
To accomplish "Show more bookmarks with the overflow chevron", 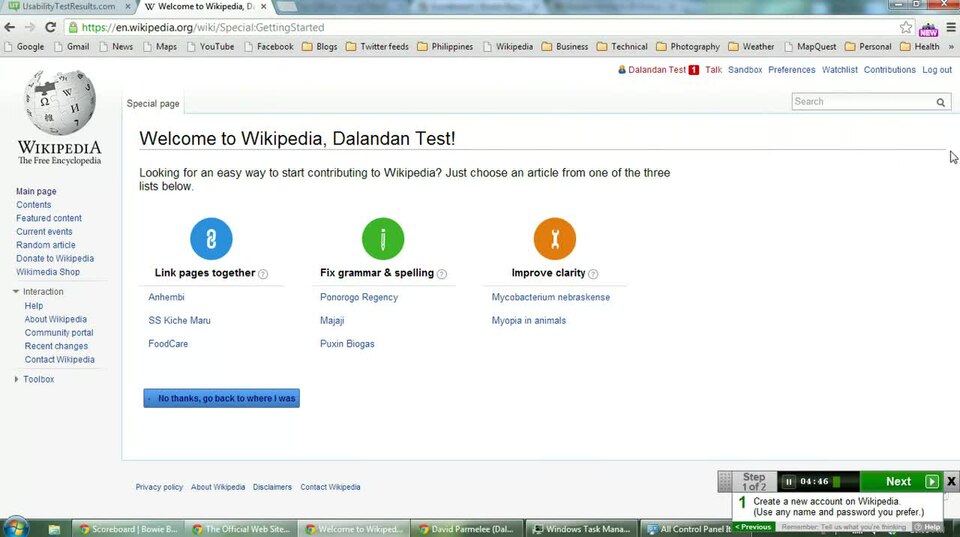I will point(951,47).
